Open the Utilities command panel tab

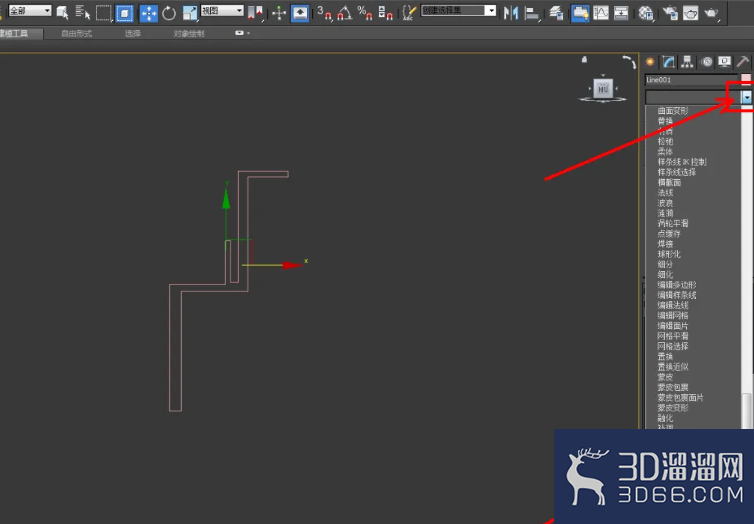coord(742,62)
